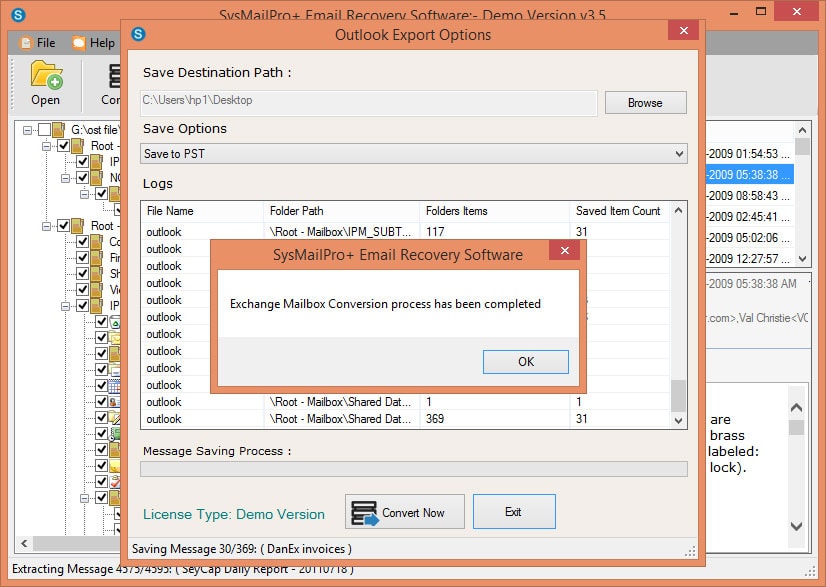Select the log cell "\Root - Mailbox\IPM_SUBT..."
Screen dimensions: 826x587
tap(340, 232)
